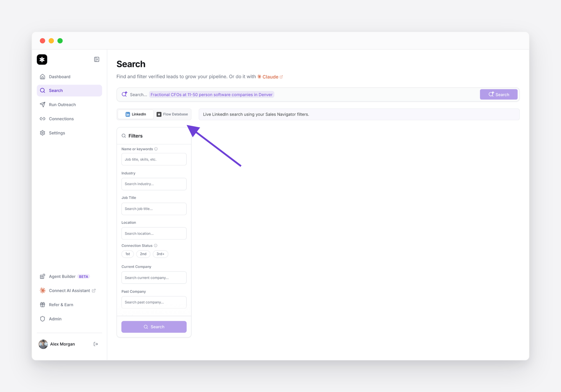The image size is (561, 392).
Task: Click the asterisk app logo
Action: point(42,60)
